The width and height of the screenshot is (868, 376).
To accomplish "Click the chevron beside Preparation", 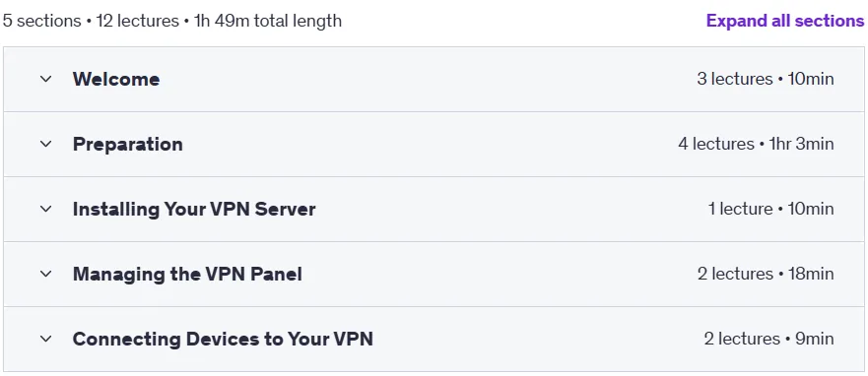I will (46, 145).
